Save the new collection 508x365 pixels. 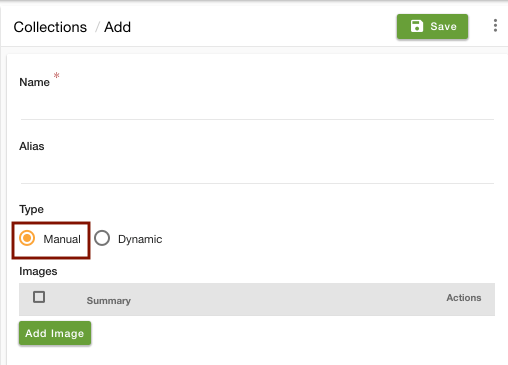432,26
